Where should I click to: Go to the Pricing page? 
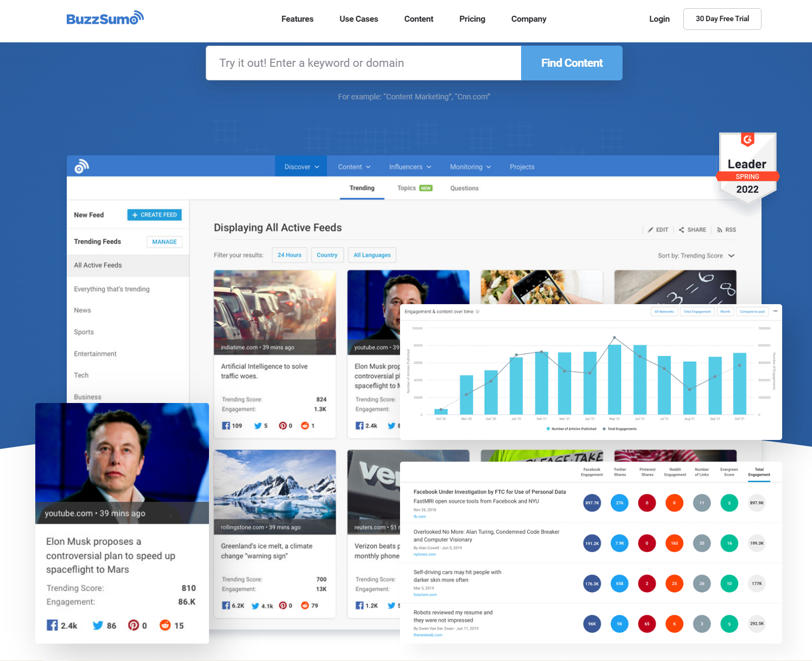pyautogui.click(x=472, y=19)
